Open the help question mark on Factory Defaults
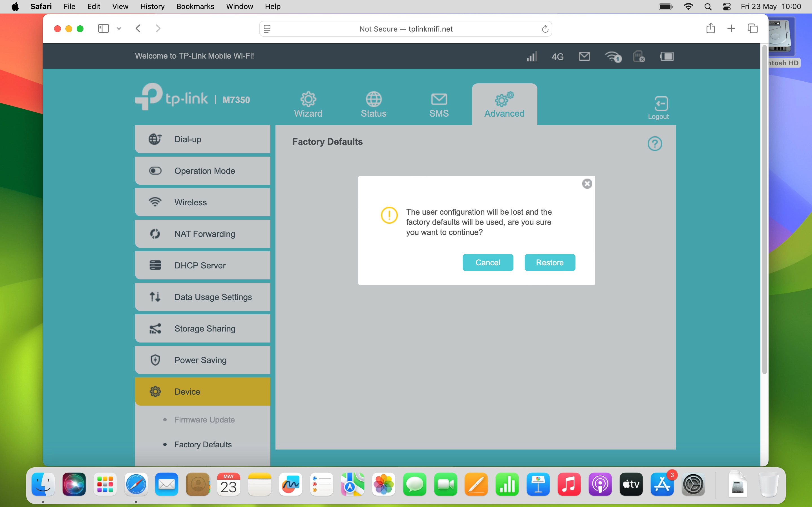Image resolution: width=812 pixels, height=507 pixels. [655, 143]
